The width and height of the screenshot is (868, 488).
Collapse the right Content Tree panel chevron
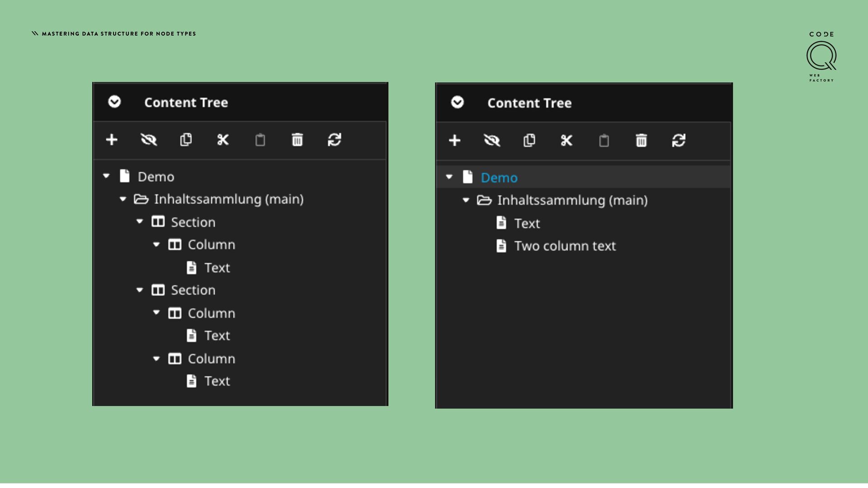[458, 103]
